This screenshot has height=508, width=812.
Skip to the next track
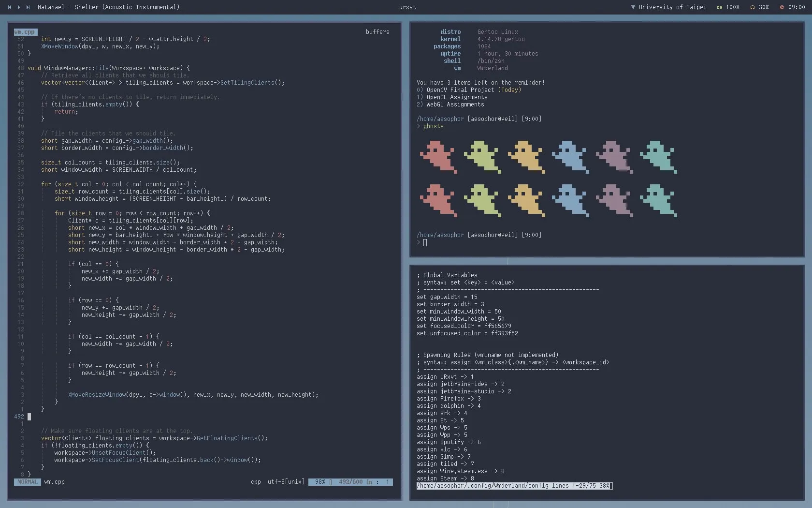(28, 7)
